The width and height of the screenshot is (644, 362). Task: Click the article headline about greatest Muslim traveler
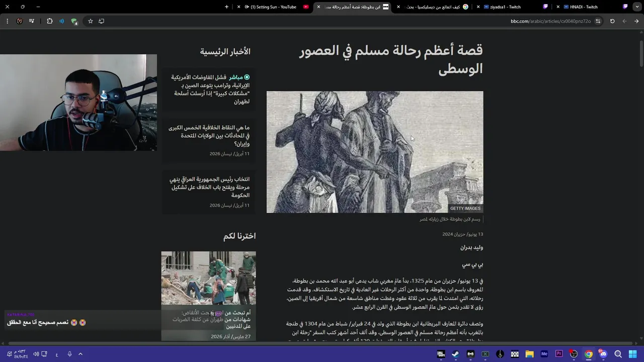tap(391, 59)
